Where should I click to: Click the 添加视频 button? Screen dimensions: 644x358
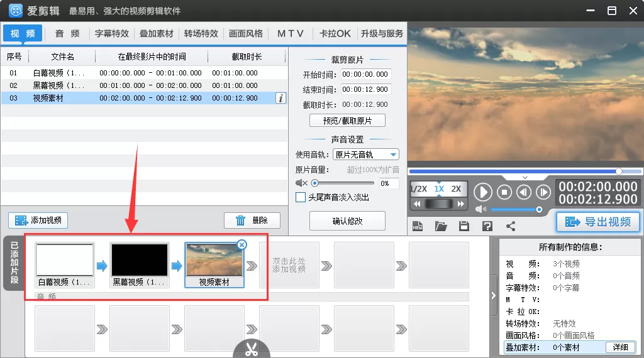38,220
